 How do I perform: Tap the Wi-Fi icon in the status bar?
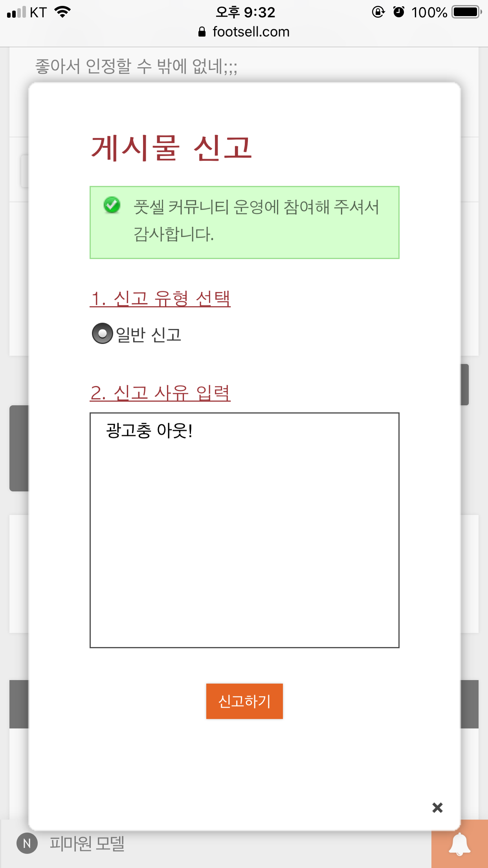[62, 12]
